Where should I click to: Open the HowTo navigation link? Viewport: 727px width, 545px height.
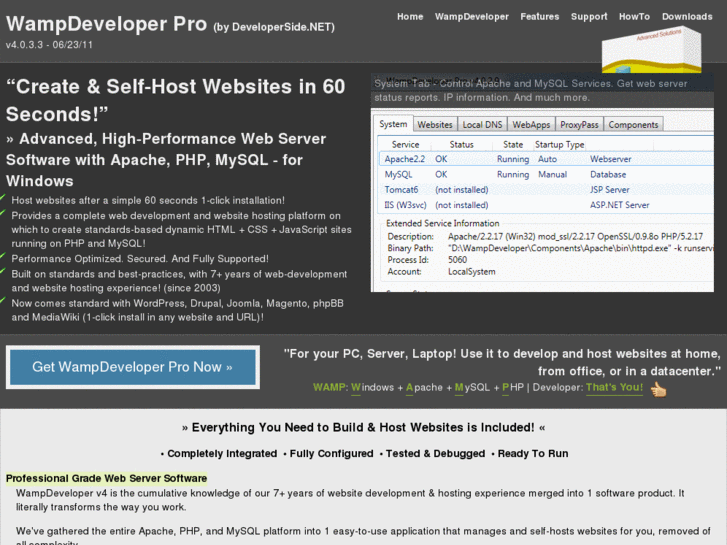point(634,17)
